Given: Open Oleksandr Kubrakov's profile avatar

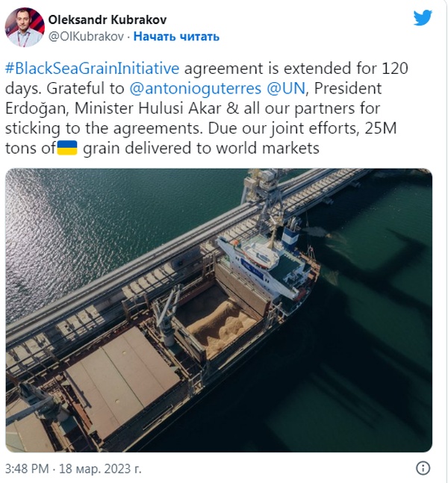Looking at the screenshot, I should [25, 27].
